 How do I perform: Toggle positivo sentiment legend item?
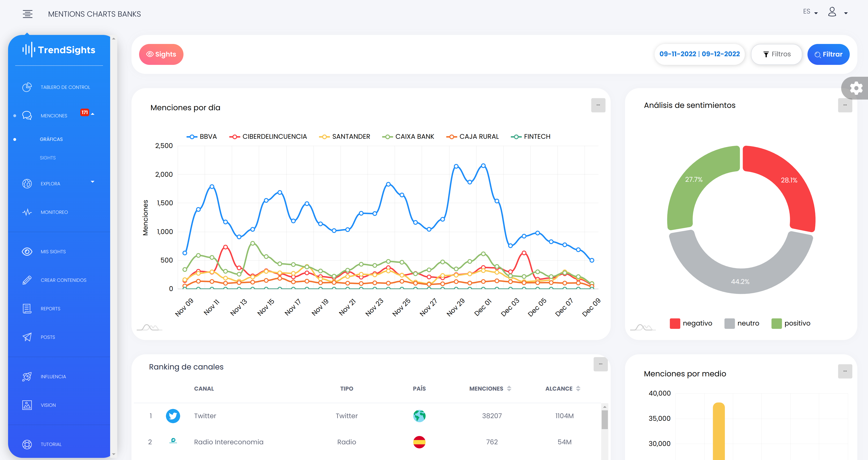[791, 323]
